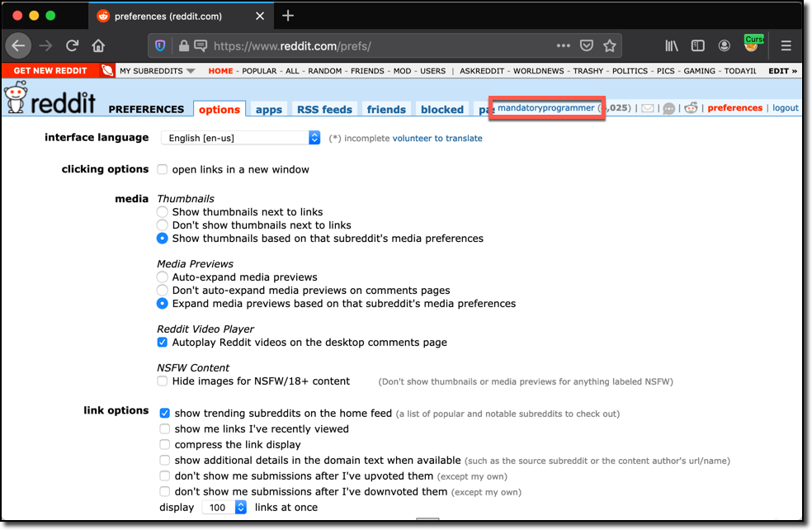The width and height of the screenshot is (812, 530).
Task: Click EDIT at the right of the subreddit bar
Action: click(x=782, y=71)
